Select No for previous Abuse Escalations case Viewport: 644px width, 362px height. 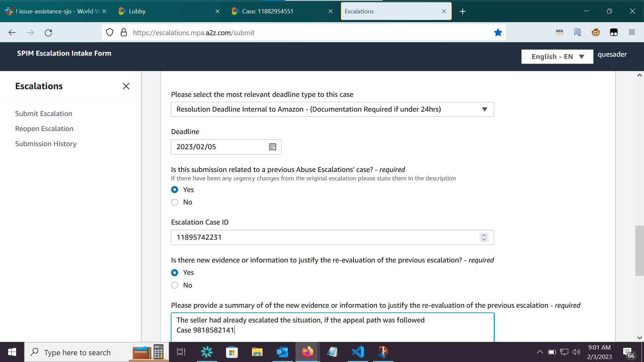[174, 202]
